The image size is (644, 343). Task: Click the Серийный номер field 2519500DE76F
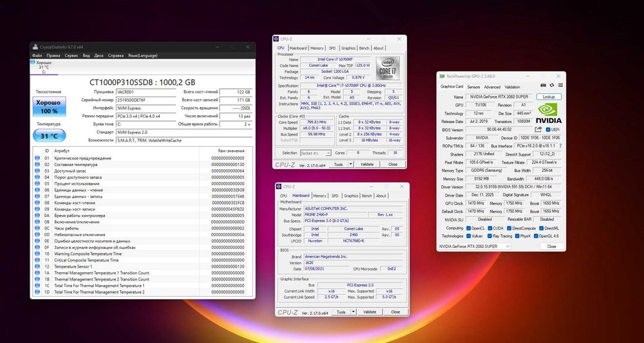pyautogui.click(x=146, y=100)
